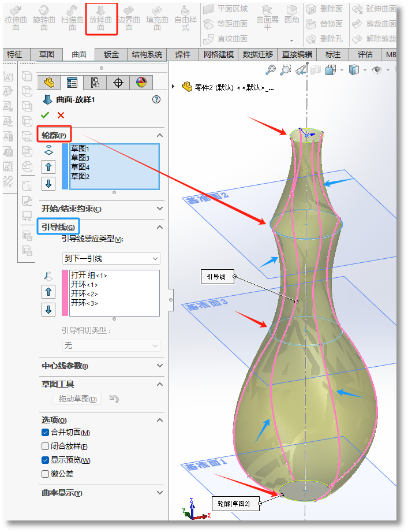Expand the 开始/结束约束 section
408x532 pixels.
pos(160,209)
